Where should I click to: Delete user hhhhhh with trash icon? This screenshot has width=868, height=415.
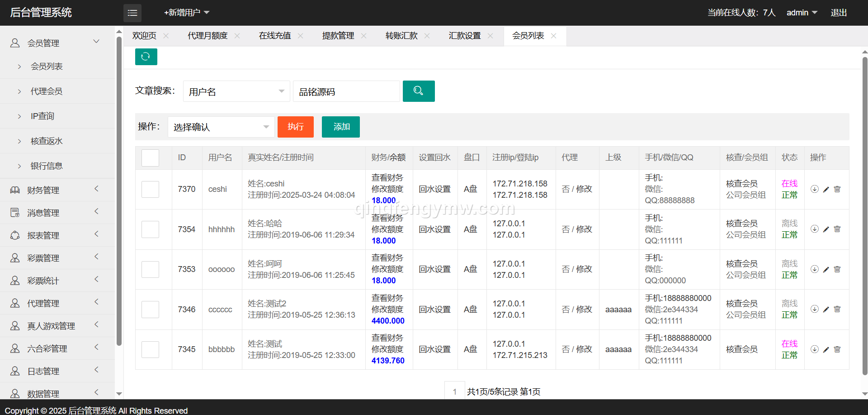(x=837, y=229)
